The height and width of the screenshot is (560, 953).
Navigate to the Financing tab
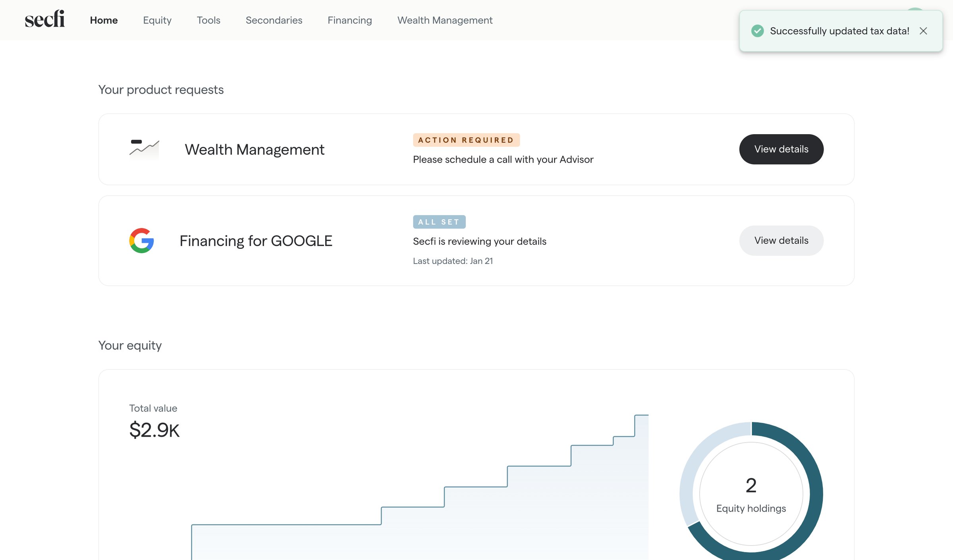pyautogui.click(x=350, y=20)
